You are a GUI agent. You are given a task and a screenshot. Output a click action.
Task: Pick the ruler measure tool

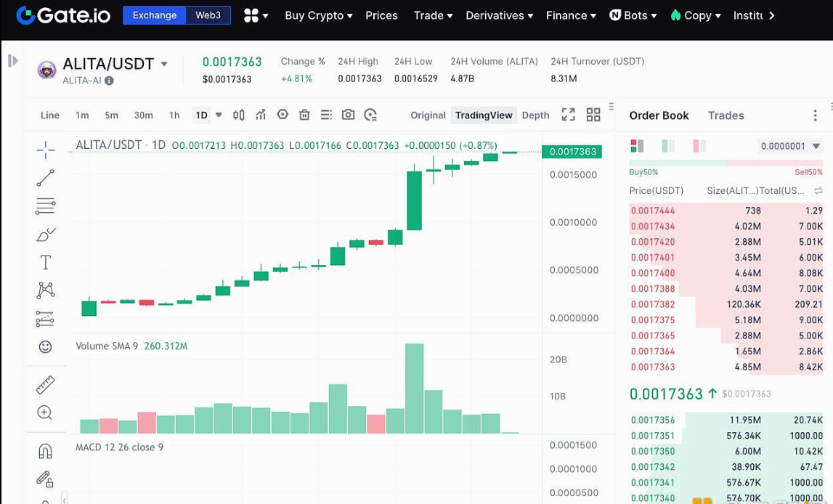click(x=45, y=384)
